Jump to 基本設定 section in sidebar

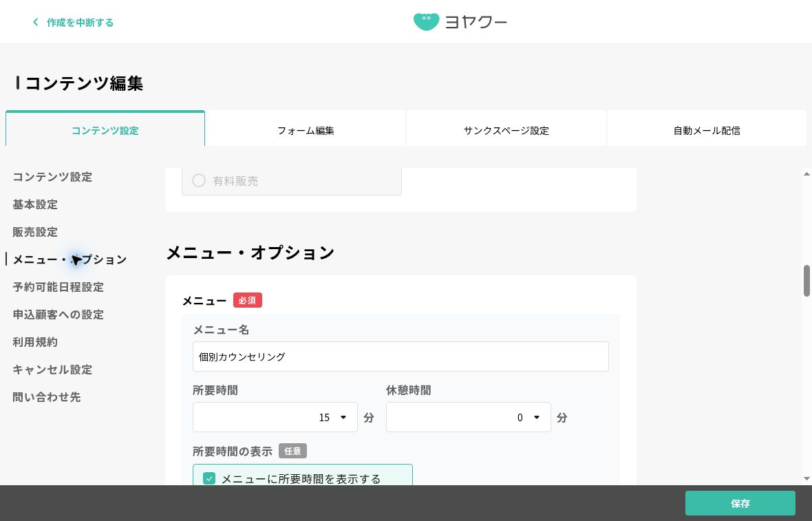coord(35,204)
